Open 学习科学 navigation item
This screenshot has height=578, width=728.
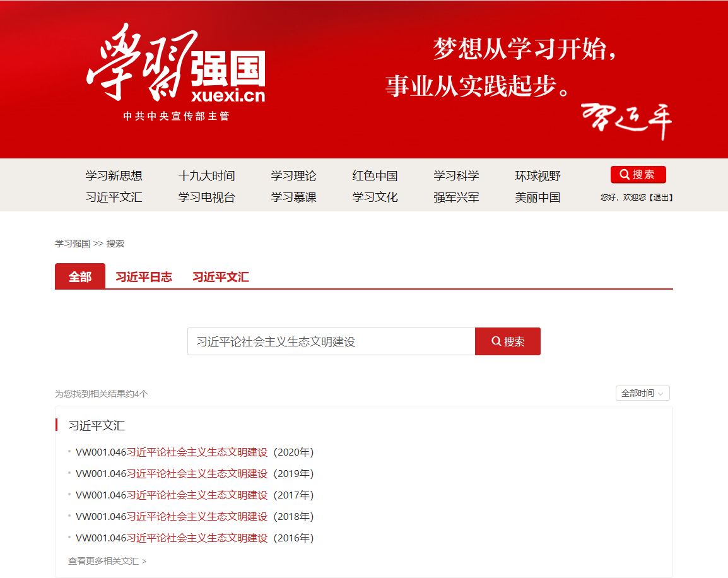[x=456, y=176]
